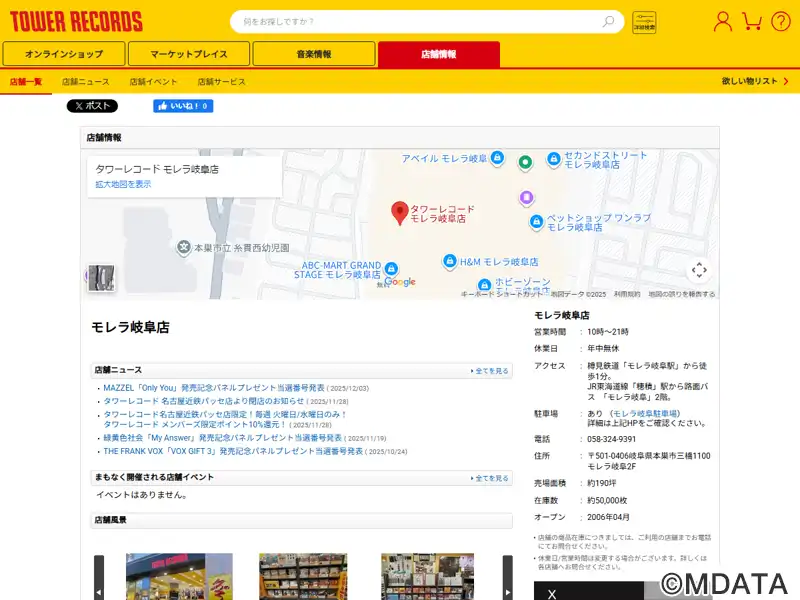Viewport: 800px width, 600px height.
Task: Click the ペットショップ ワンラブ map marker
Action: pyautogui.click(x=536, y=222)
